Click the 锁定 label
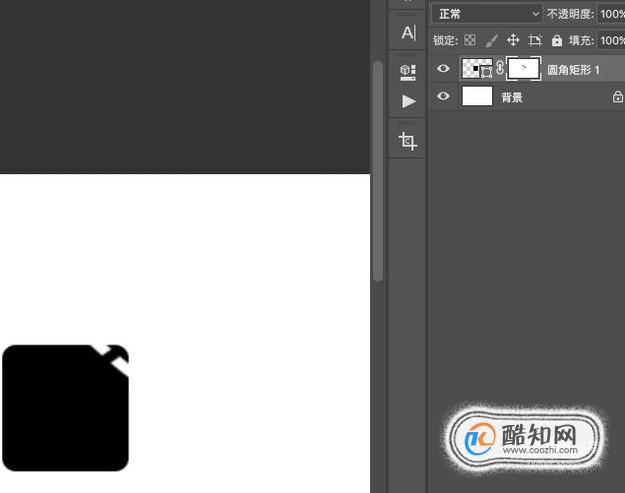The height and width of the screenshot is (493, 625). [x=446, y=40]
